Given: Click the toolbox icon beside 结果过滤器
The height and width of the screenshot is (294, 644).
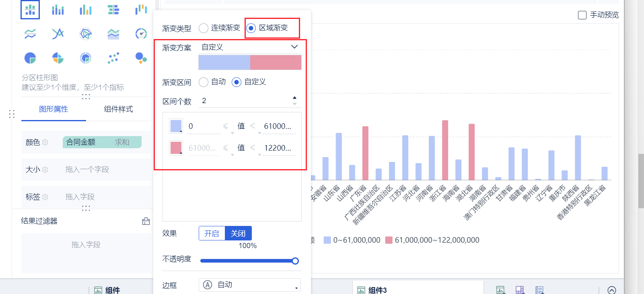Looking at the screenshot, I should click(x=146, y=221).
